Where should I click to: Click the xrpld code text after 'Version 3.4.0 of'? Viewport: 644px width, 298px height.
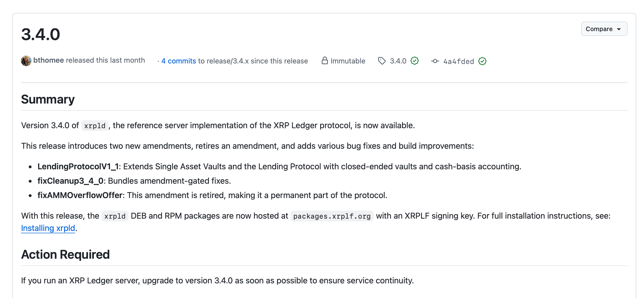pyautogui.click(x=95, y=126)
